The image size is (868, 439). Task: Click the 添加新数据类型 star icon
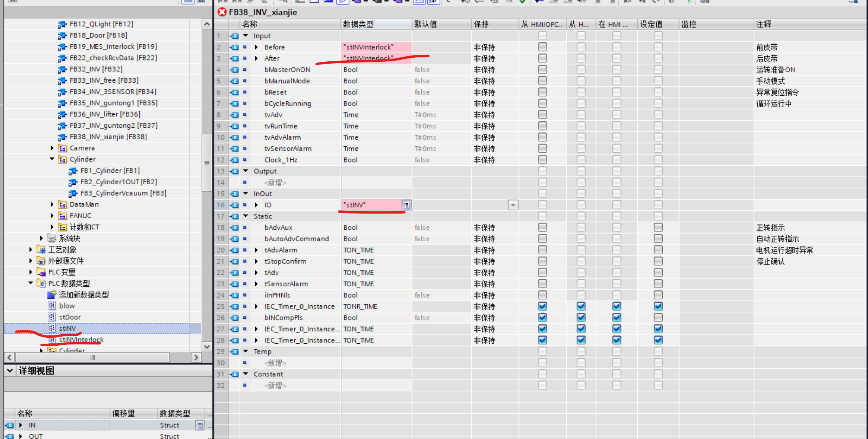pos(52,295)
